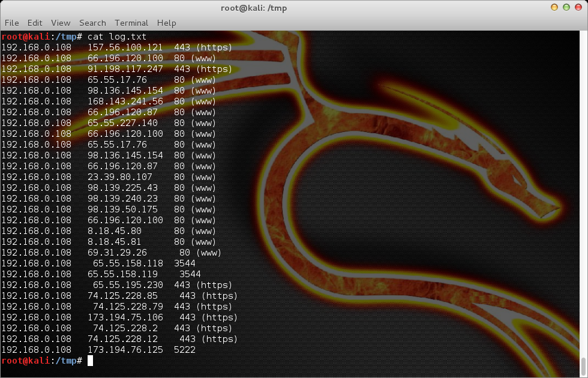Click the bottom 'root@kali:/tmp#' prompt text

point(41,361)
